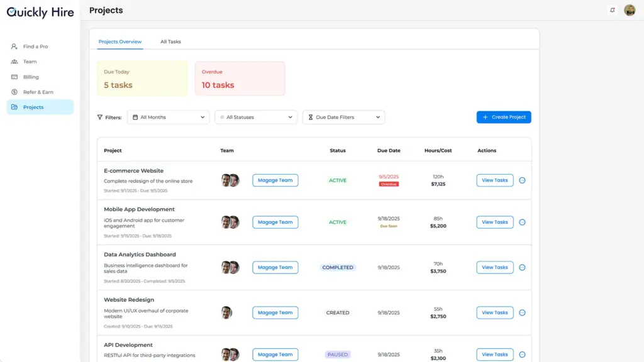Image resolution: width=644 pixels, height=362 pixels.
Task: Open more actions for E-commerce Website
Action: tap(522, 180)
